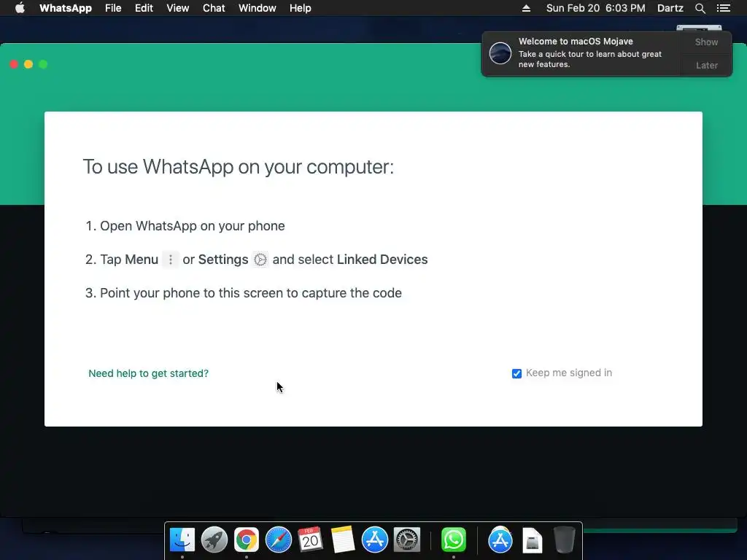The image size is (747, 560).
Task: Open Safari from the Dock
Action: tap(278, 540)
